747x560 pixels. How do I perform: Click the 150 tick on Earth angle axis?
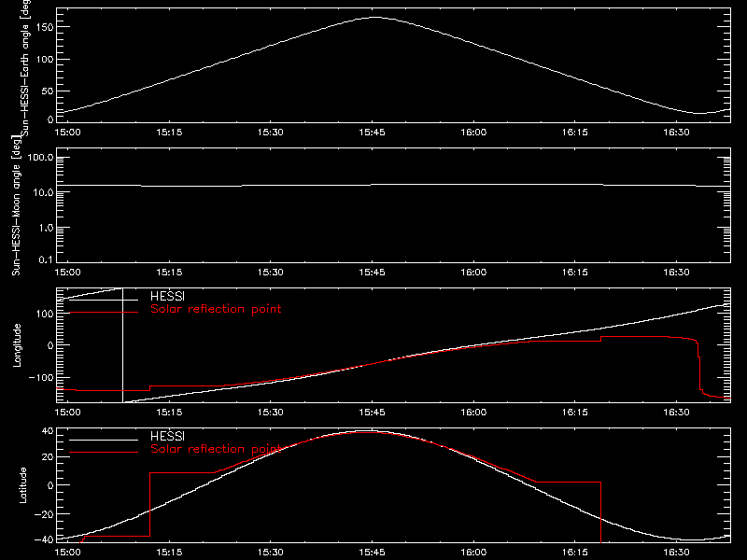point(44,27)
